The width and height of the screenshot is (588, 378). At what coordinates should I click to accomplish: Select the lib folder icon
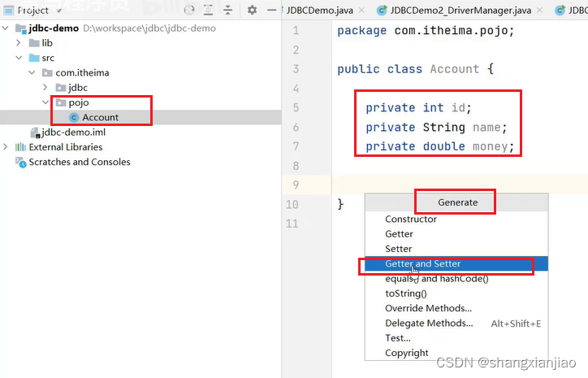pyautogui.click(x=34, y=43)
